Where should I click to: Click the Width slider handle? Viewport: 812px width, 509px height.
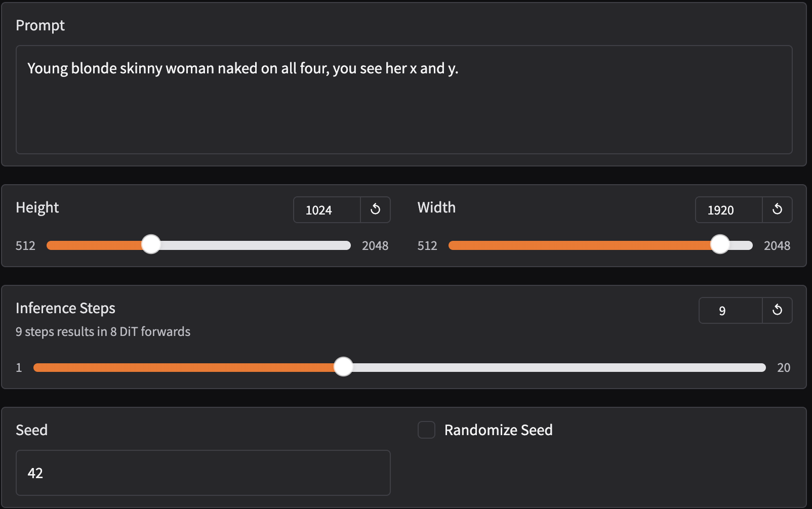pos(720,245)
